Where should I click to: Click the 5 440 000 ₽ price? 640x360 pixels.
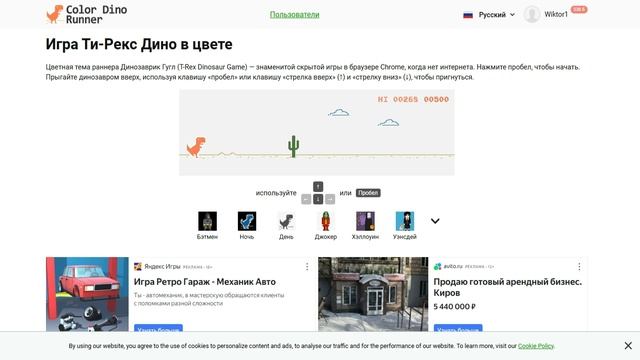(454, 307)
